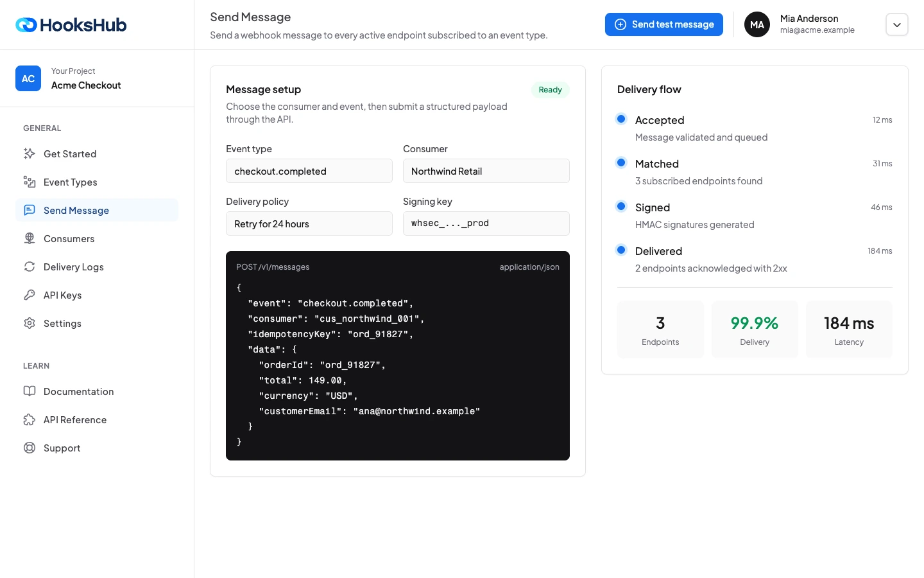The height and width of the screenshot is (578, 924).
Task: Go to Event Types
Action: point(97,182)
